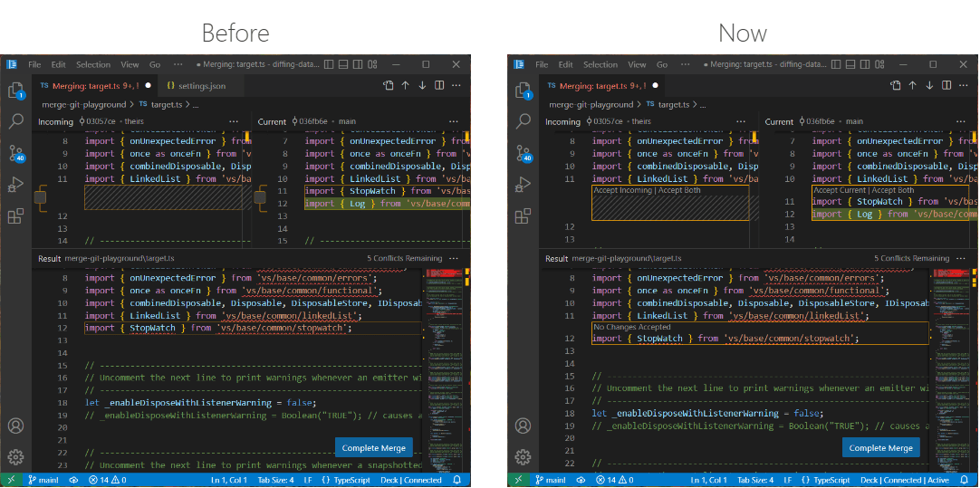Open editor more actions ellipsis in Before window

pyautogui.click(x=456, y=86)
